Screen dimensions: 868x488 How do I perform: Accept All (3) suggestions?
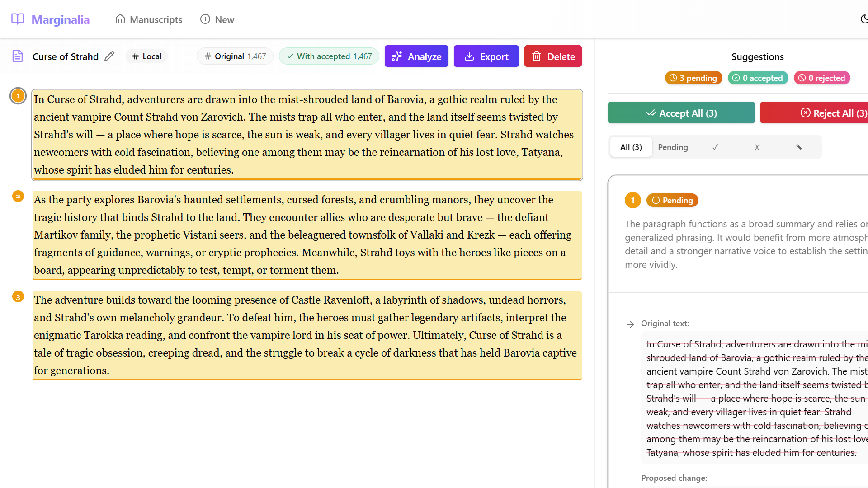pos(681,113)
